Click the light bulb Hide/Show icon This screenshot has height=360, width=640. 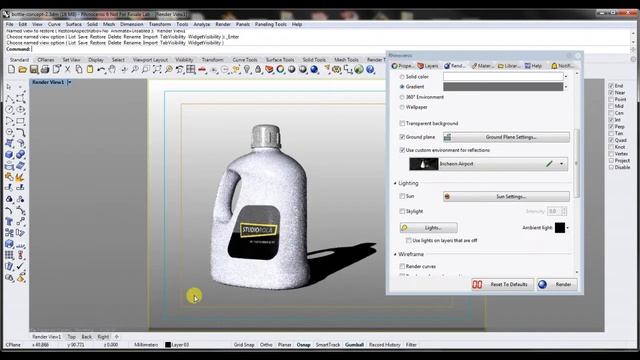click(247, 69)
